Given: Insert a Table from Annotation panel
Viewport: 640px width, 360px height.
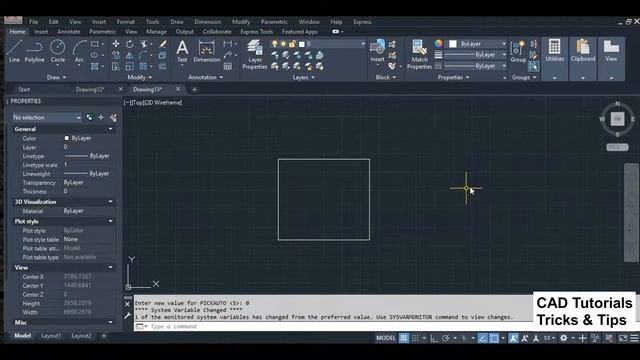Looking at the screenshot, I should [228, 66].
